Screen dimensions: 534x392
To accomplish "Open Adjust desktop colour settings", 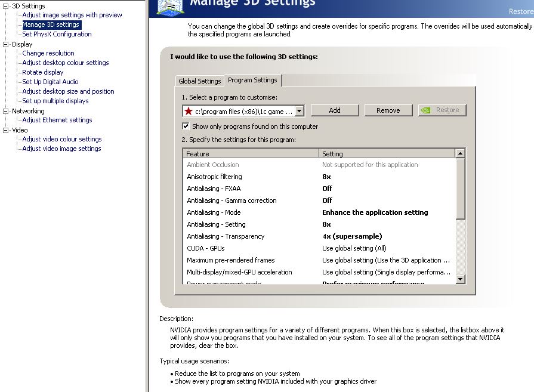I will 66,63.
